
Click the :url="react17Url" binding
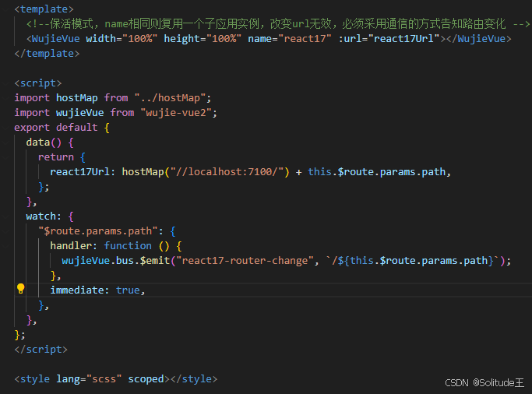click(x=389, y=39)
